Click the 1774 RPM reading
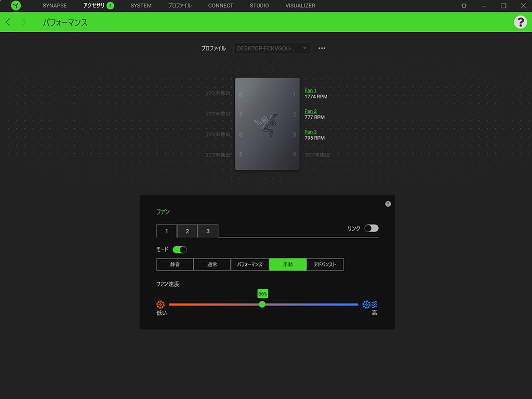 click(x=316, y=97)
